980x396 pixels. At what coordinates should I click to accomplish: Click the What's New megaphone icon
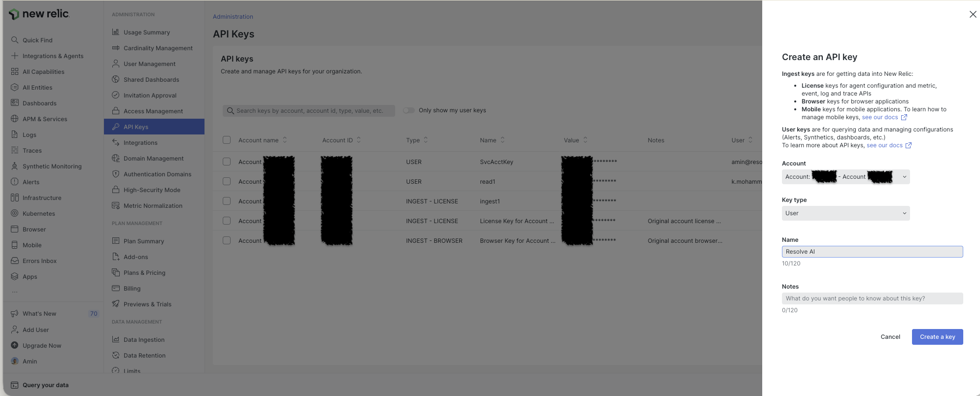pyautogui.click(x=15, y=313)
